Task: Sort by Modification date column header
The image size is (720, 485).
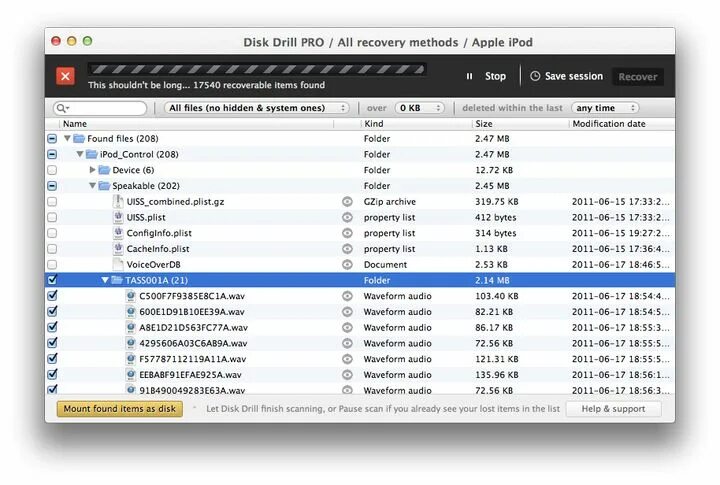Action: click(609, 124)
